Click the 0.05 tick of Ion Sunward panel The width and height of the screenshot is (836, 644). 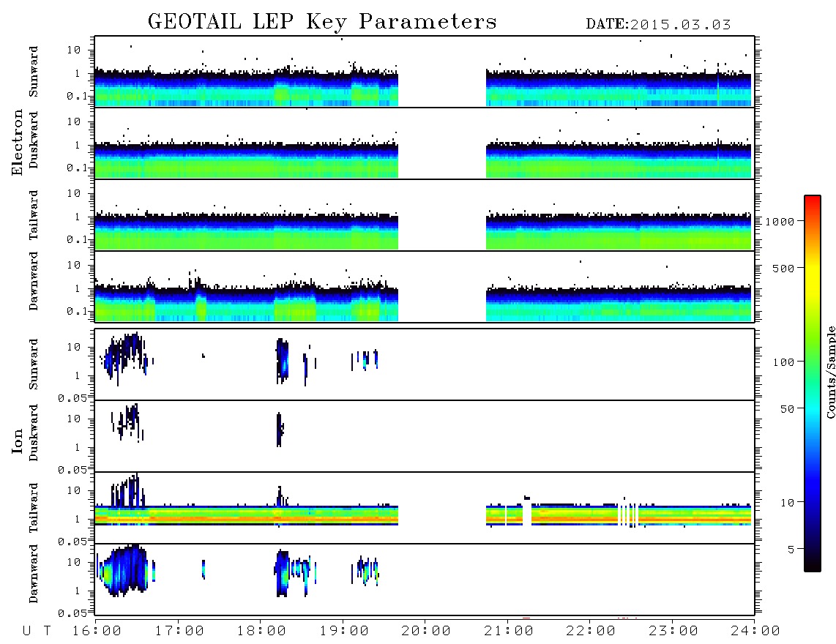(72, 398)
